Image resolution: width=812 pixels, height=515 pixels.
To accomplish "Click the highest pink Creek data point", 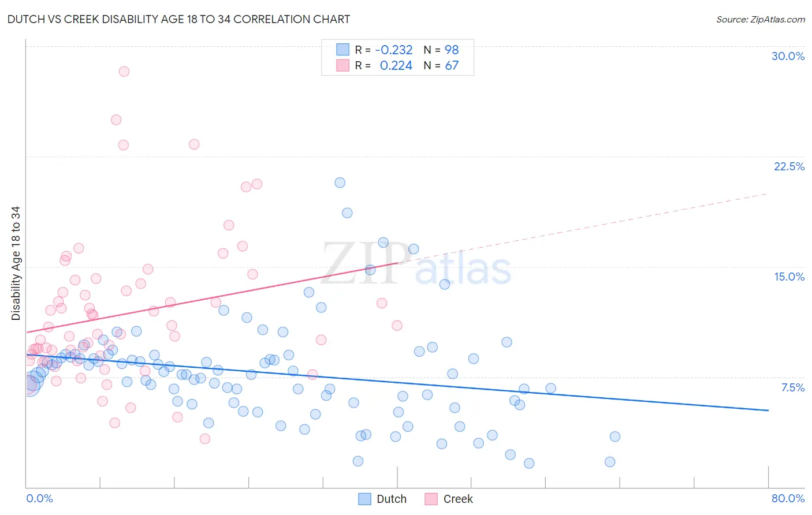I will click(x=124, y=72).
